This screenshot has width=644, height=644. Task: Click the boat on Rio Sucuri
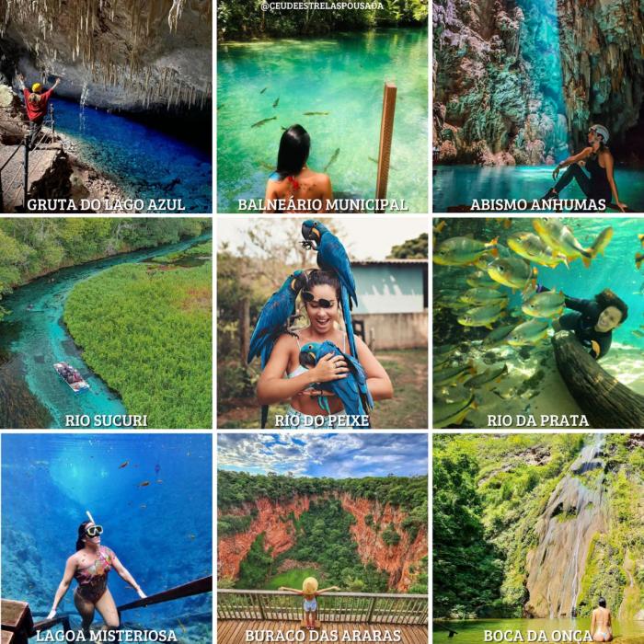(71, 376)
